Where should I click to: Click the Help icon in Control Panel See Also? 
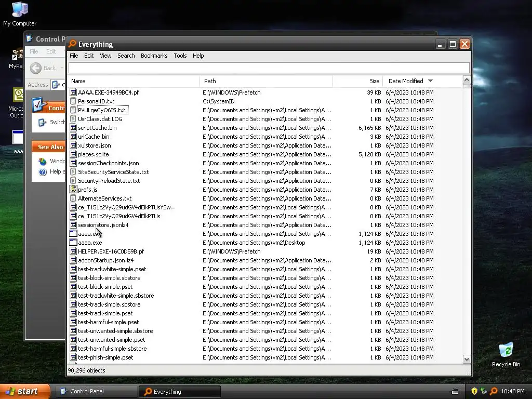click(x=43, y=171)
